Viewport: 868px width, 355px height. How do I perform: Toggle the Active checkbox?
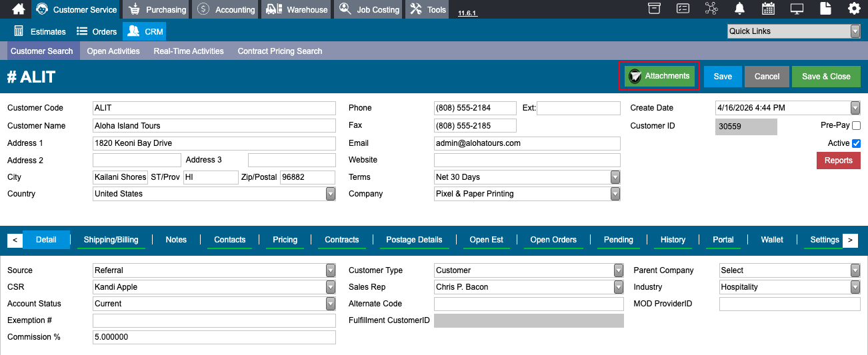click(x=856, y=143)
